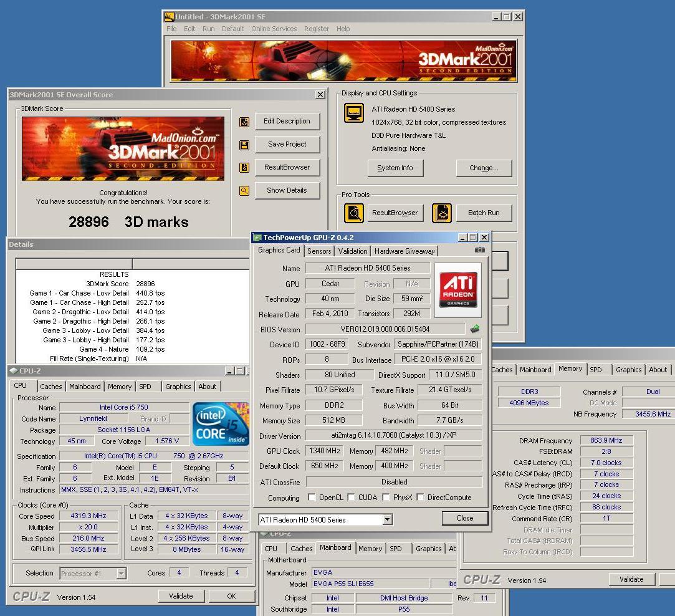Click the Change... display settings button
Image resolution: width=675 pixels, height=616 pixels.
pos(484,168)
